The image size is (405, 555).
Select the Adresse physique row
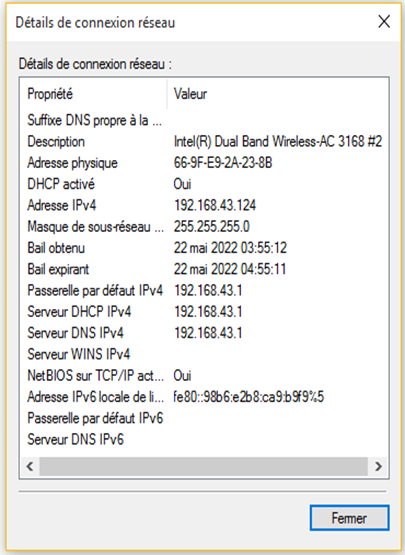coord(205,163)
